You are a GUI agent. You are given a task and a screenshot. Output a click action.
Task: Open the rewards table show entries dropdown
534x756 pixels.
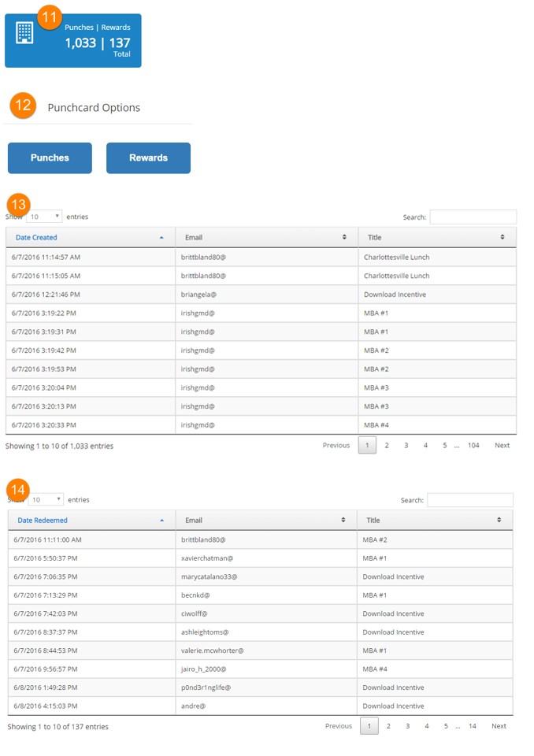click(46, 499)
